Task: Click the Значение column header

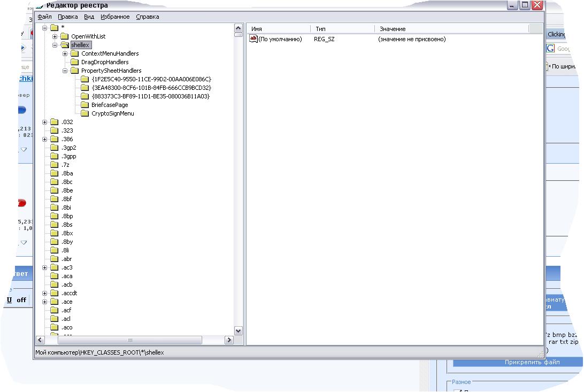Action: tap(451, 29)
